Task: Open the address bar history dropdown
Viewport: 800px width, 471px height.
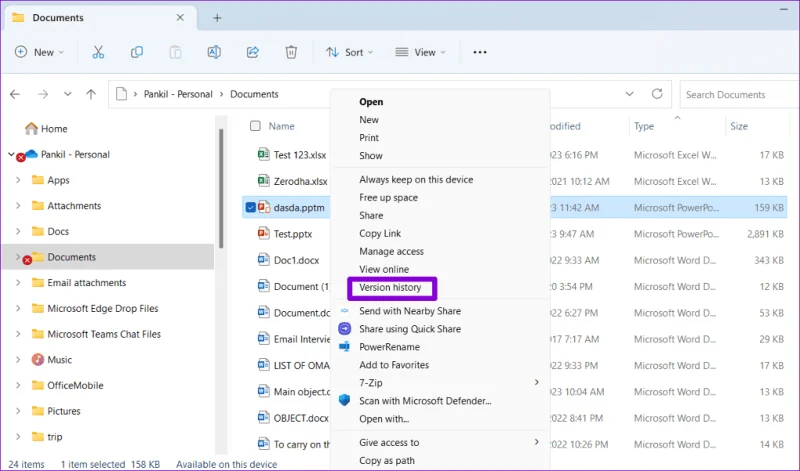Action: coord(630,94)
